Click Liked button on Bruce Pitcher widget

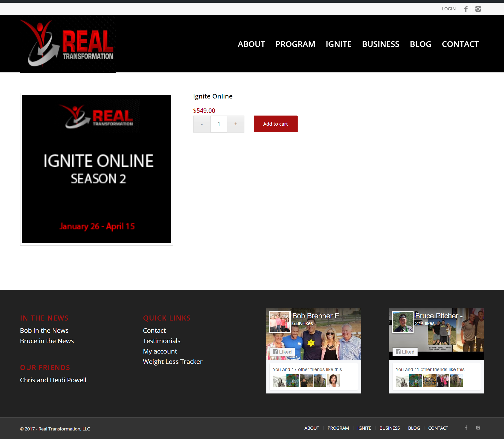point(405,352)
